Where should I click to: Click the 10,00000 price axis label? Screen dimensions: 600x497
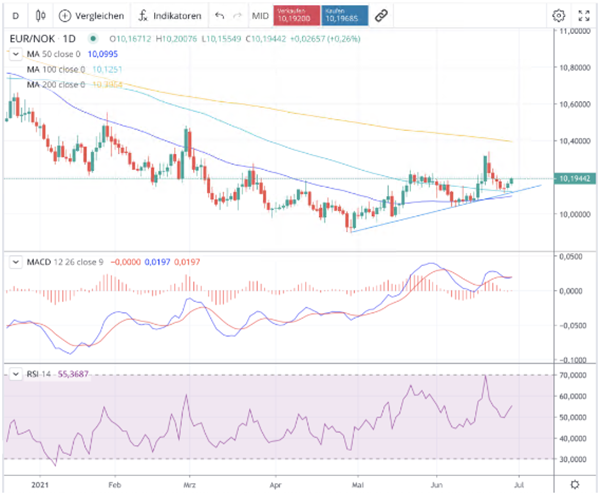[575, 214]
